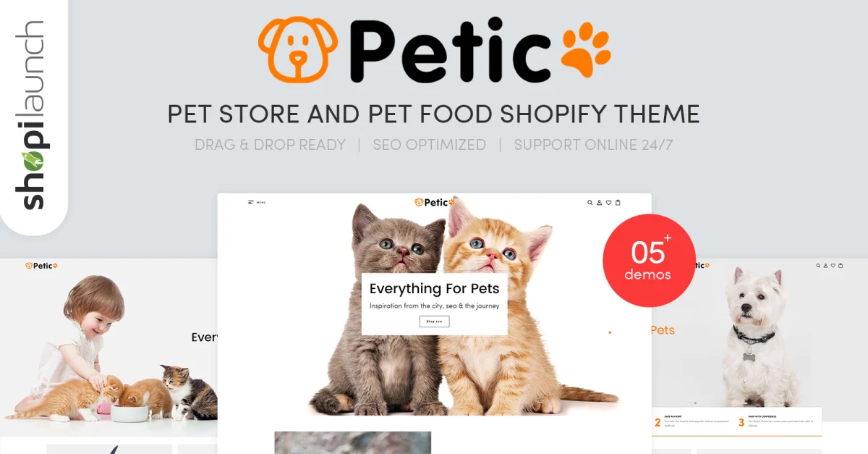
Task: Select the active slider dot under white dog
Action: click(x=695, y=403)
